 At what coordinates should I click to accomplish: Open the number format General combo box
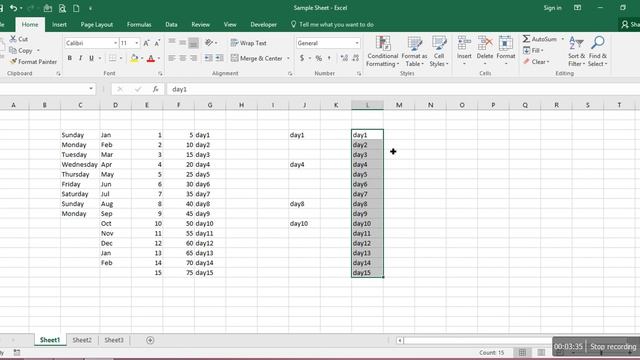click(328, 43)
